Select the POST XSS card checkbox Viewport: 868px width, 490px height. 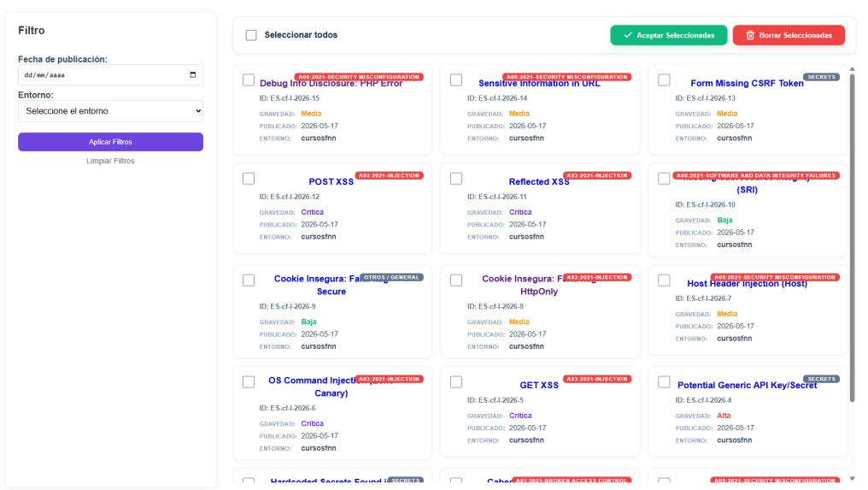[x=249, y=179]
